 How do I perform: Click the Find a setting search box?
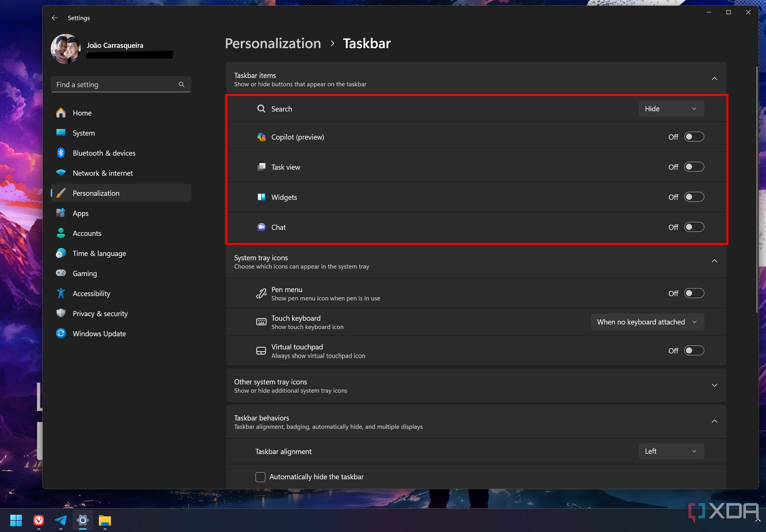[x=121, y=84]
